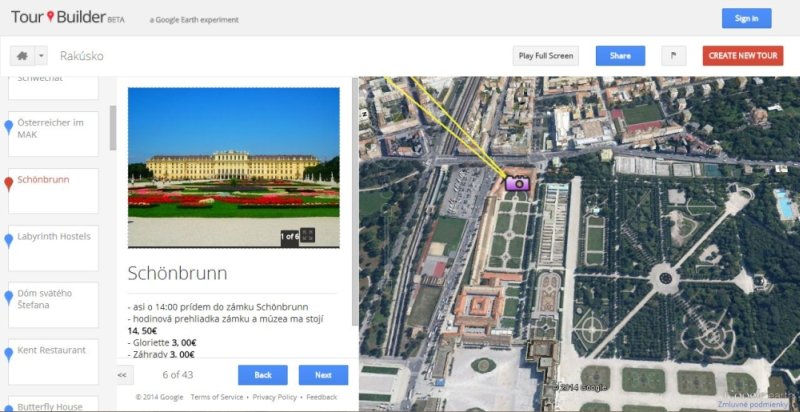Collapse the side panel with << button

123,375
